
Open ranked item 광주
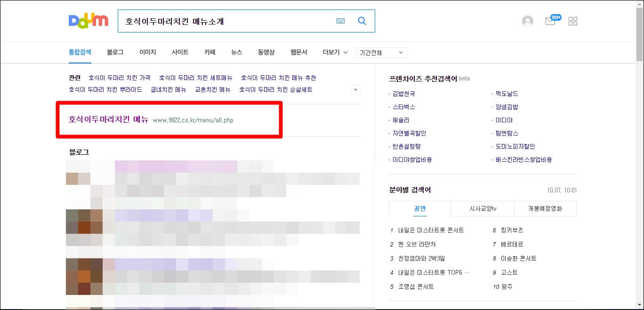pos(507,286)
